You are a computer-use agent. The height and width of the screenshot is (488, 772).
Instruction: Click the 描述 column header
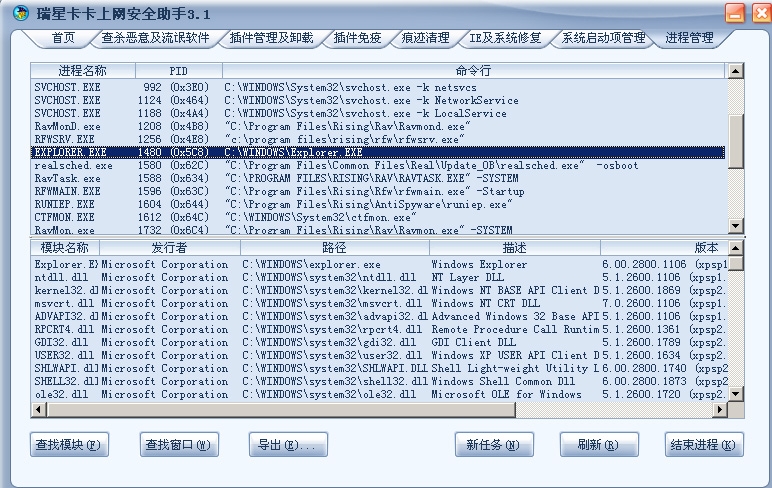coord(515,248)
